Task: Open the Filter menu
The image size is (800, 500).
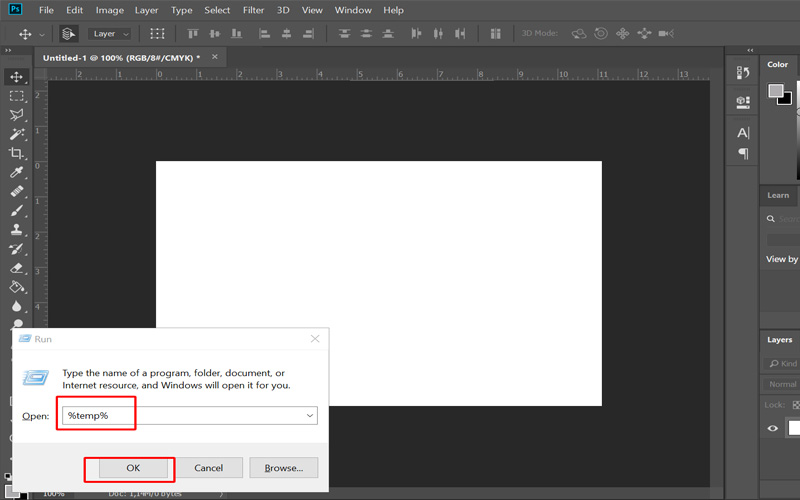Action: (x=254, y=10)
